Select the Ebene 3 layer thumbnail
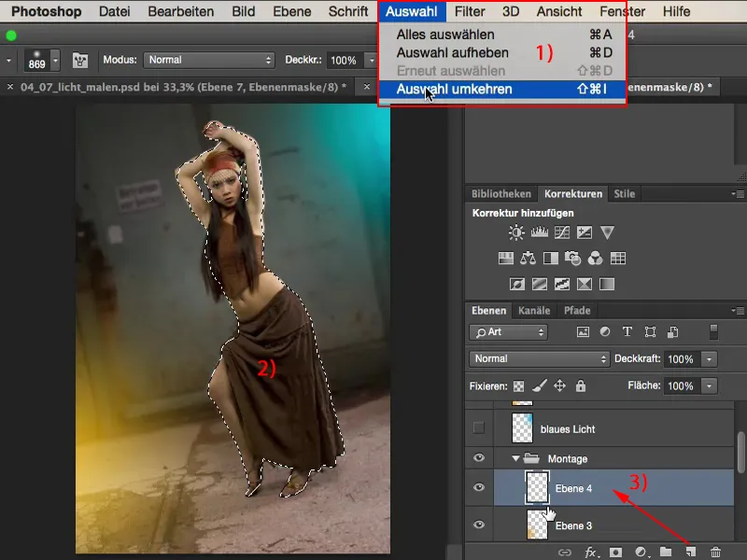This screenshot has height=560, width=747. click(538, 525)
